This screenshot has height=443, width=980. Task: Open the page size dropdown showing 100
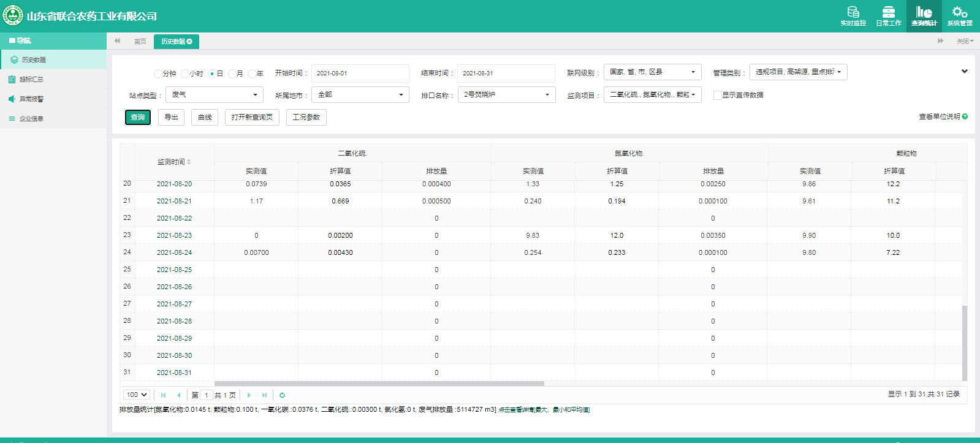coord(137,395)
